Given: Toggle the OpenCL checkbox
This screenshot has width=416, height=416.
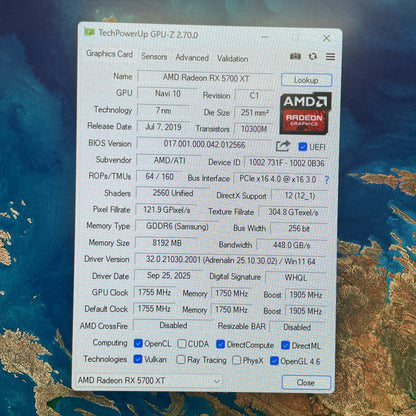Looking at the screenshot, I should click(138, 343).
